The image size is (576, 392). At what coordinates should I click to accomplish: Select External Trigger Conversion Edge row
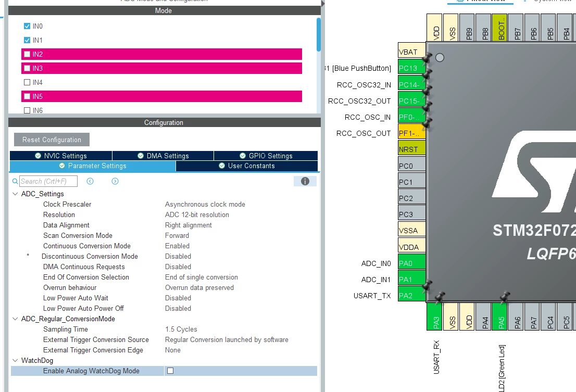(164, 350)
